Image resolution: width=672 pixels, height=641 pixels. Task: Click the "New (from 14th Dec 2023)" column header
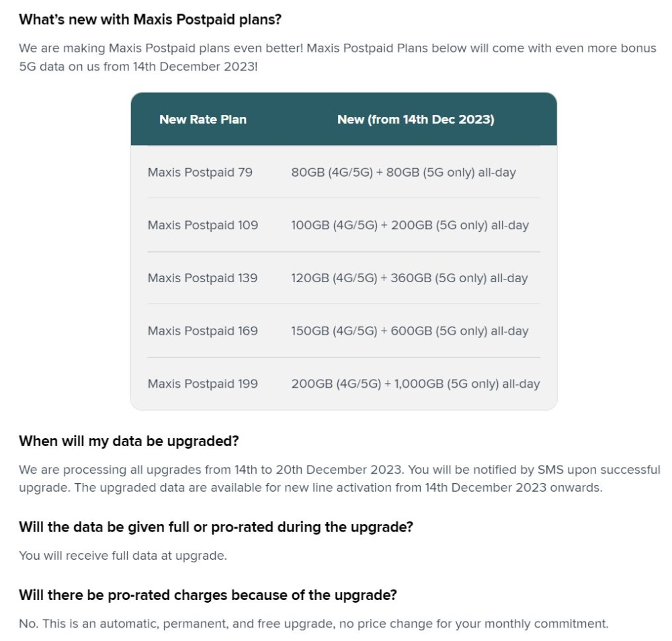point(415,120)
